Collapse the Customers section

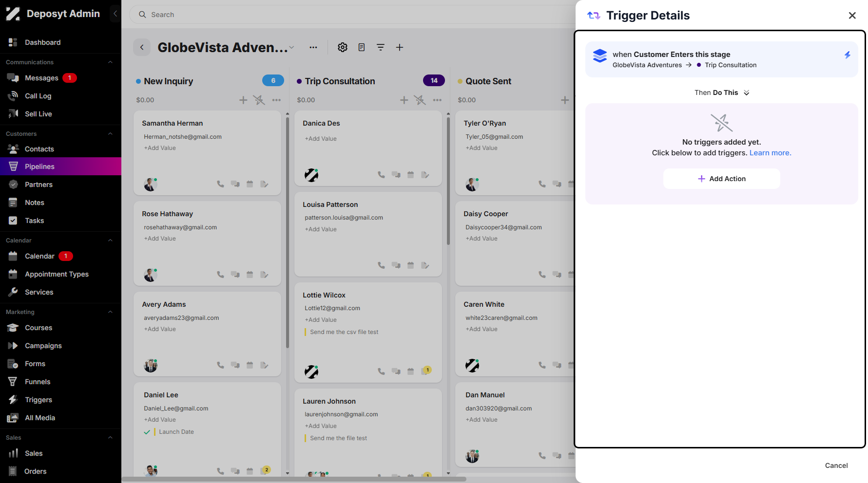110,134
